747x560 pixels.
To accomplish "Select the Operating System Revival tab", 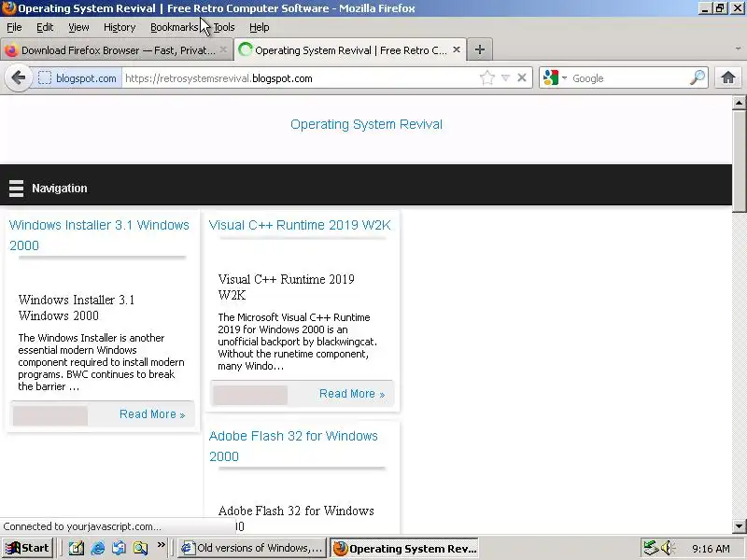I will click(349, 50).
